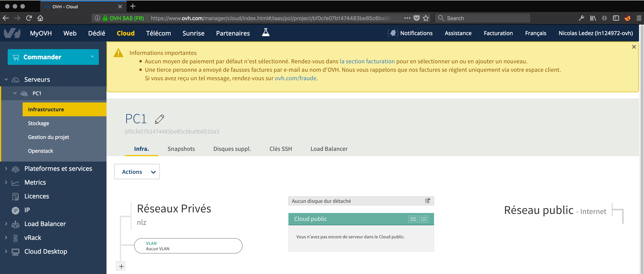Image resolution: width=644 pixels, height=274 pixels.
Task: Click the Licences sidebar icon
Action: (16, 196)
